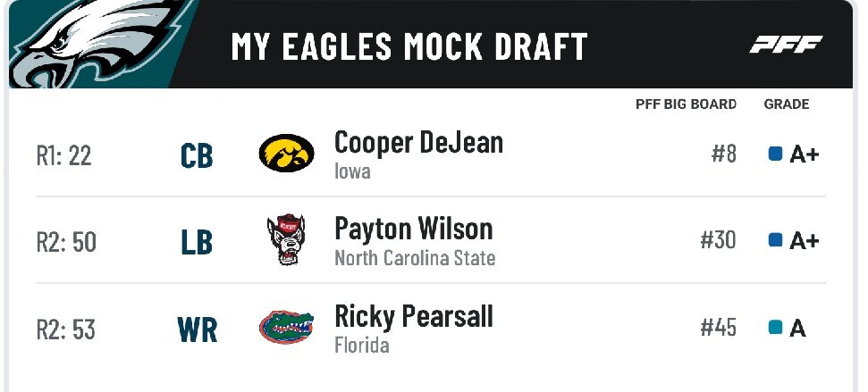Click the Grade column header

tap(787, 104)
